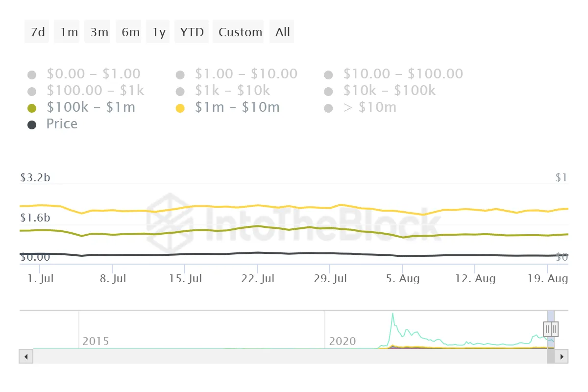Enable the $1.00 – $10.00 series
Screen dimensions: 588x392
point(245,74)
